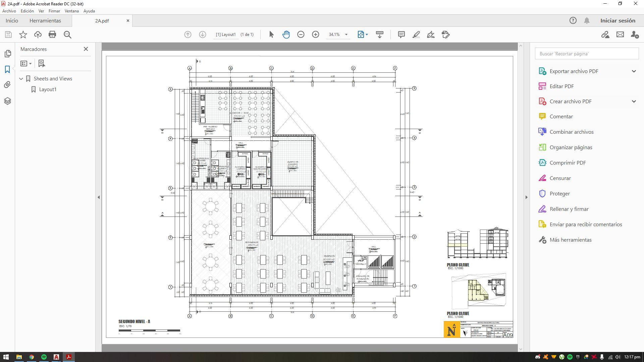Open the highlighter pen tool
Image resolution: width=644 pixels, height=362 pixels.
(x=416, y=35)
